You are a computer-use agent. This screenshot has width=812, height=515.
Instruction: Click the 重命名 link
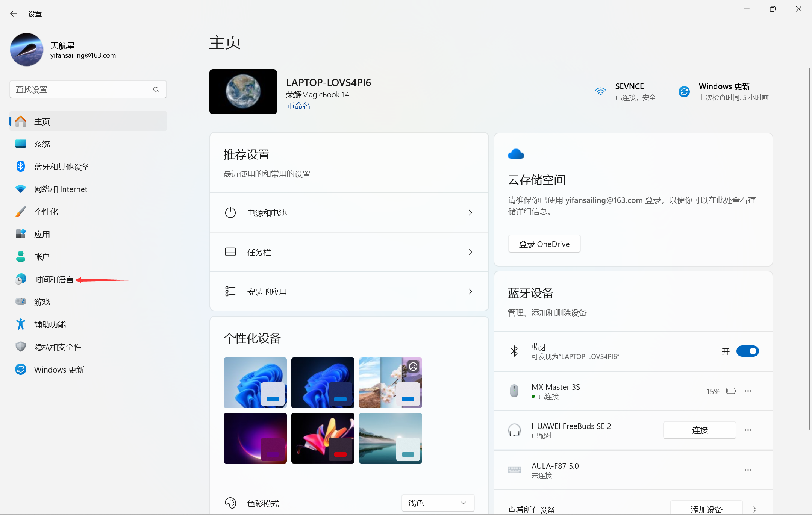pos(298,106)
